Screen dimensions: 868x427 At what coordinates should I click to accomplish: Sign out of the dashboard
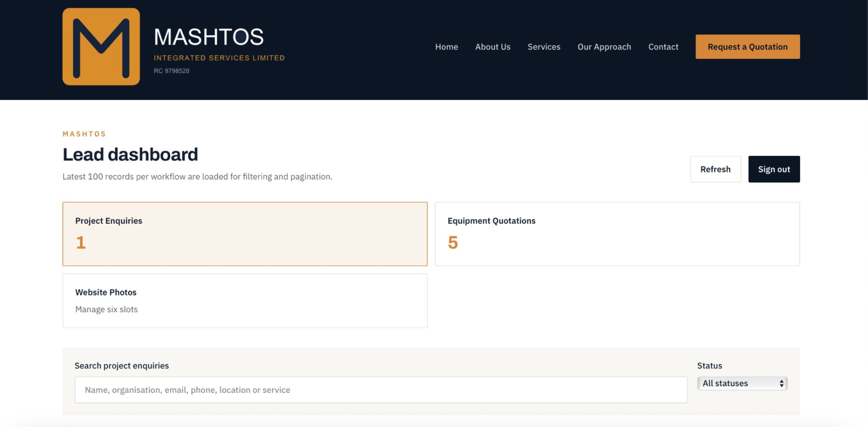point(774,169)
